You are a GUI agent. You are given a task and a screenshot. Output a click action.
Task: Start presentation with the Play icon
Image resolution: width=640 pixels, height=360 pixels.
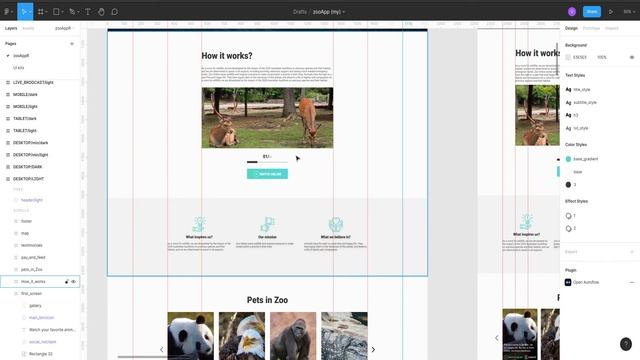(611, 12)
